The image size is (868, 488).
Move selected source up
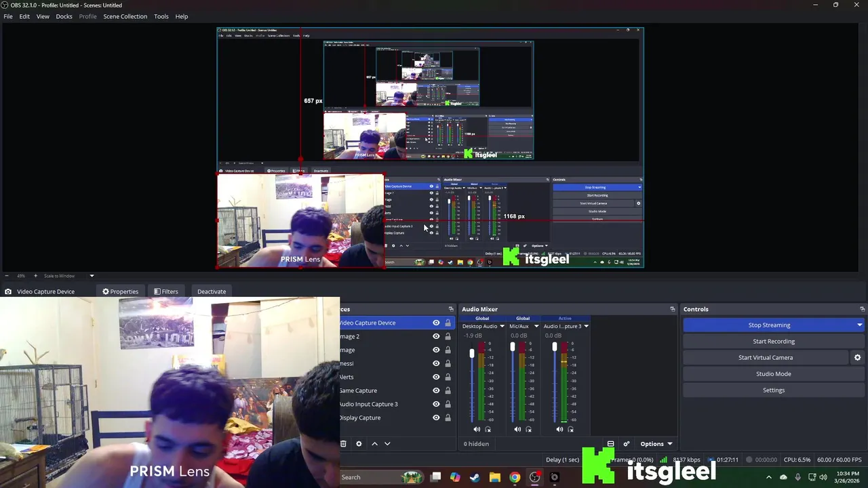click(x=374, y=444)
